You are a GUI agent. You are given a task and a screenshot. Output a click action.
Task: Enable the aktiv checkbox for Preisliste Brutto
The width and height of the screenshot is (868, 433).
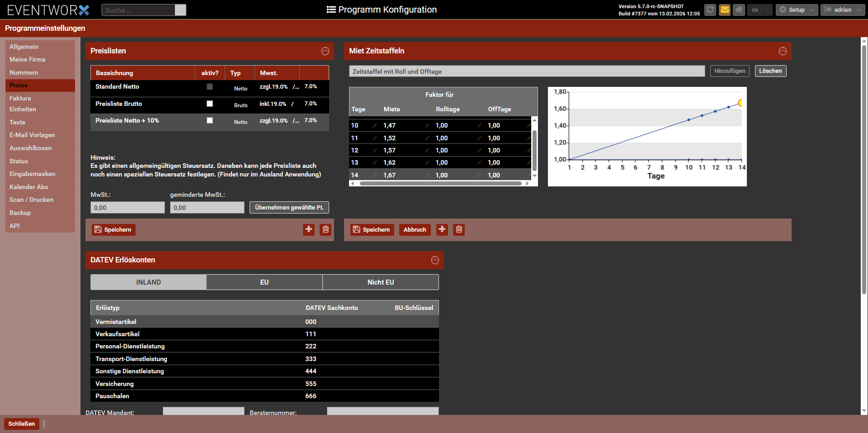coord(210,104)
